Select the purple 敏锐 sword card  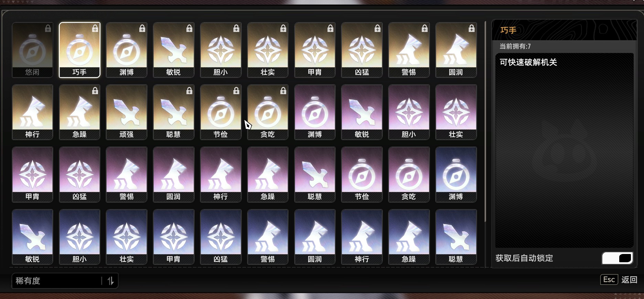pyautogui.click(x=362, y=112)
